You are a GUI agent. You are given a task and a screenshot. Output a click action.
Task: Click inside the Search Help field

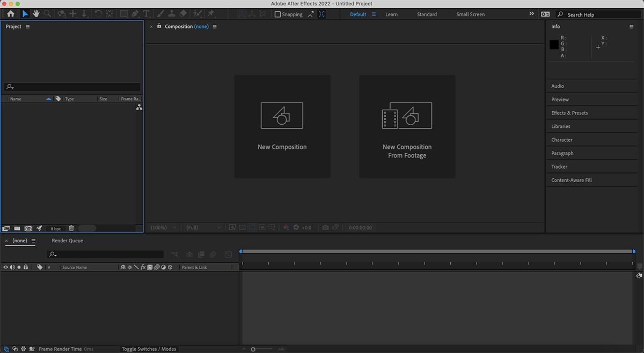pos(590,14)
